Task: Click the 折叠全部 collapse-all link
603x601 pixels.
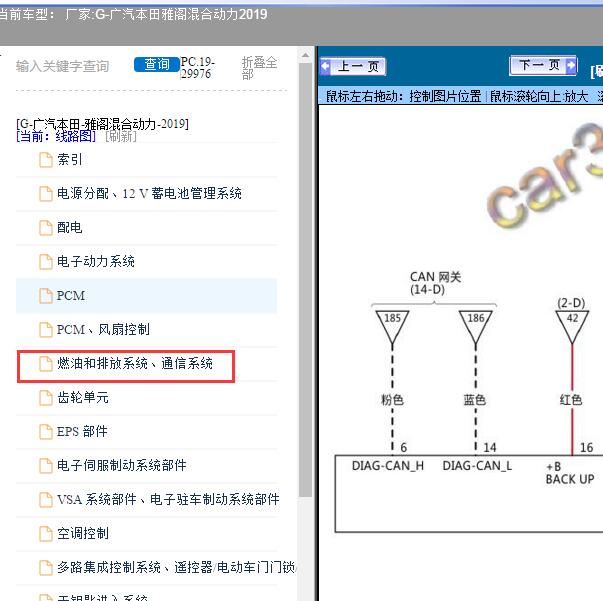Action: click(259, 67)
